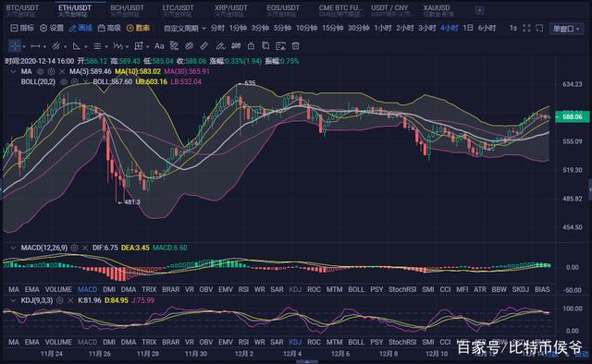
Task: Select the 15分钟 timeframe
Action: point(333,29)
